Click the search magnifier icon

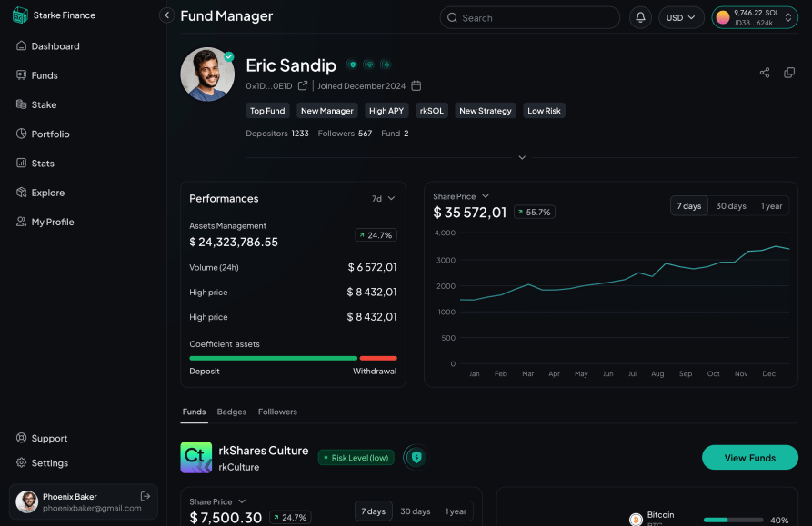452,17
